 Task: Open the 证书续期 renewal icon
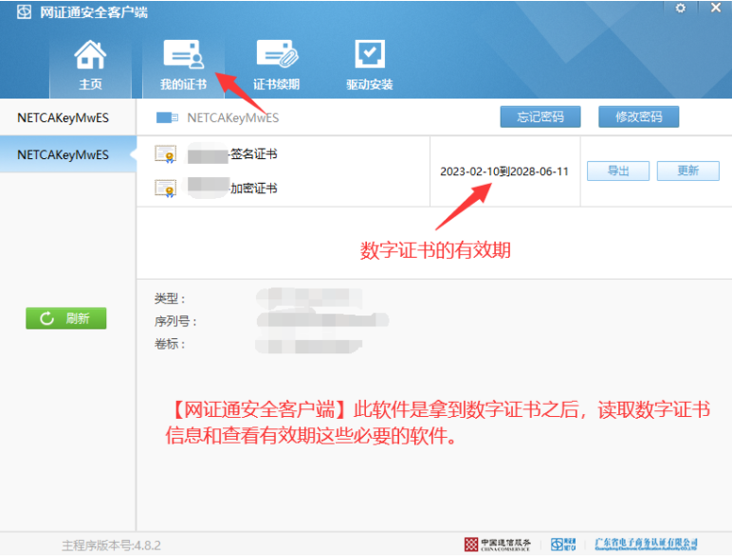click(x=276, y=56)
